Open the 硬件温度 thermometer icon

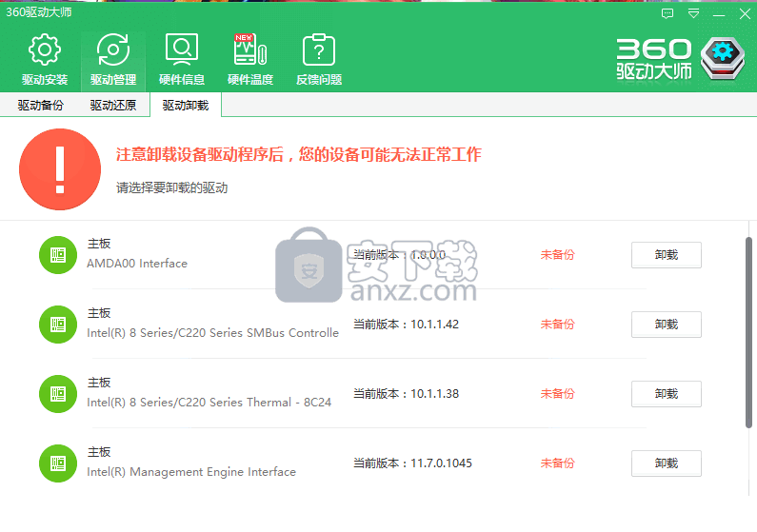pos(250,49)
